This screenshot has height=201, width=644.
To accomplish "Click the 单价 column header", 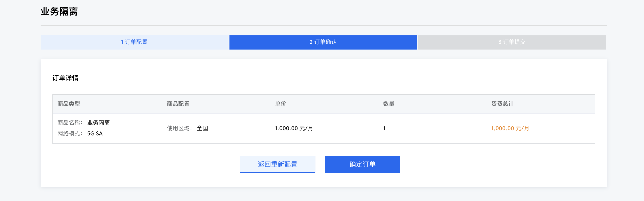I will pyautogui.click(x=280, y=104).
